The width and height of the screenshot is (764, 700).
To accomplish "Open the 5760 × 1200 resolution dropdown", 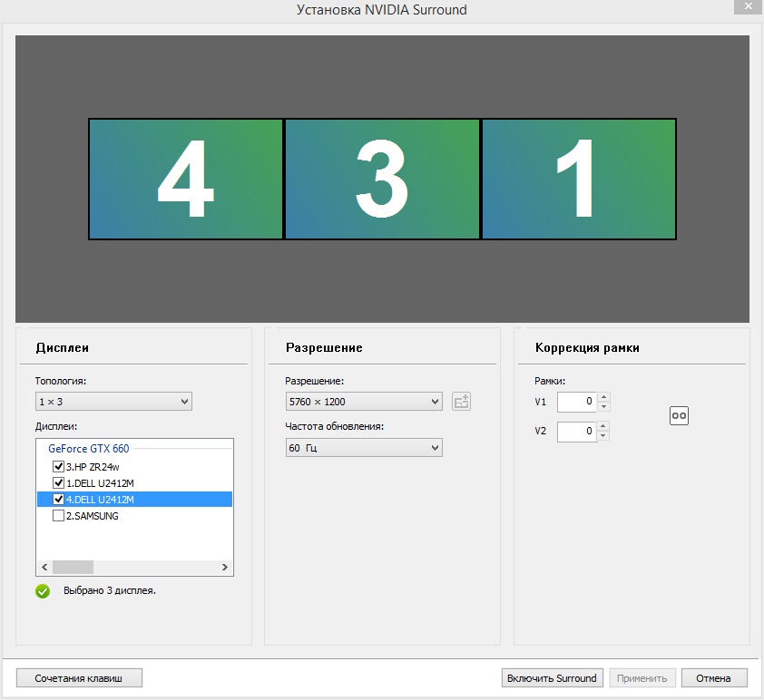I will tap(363, 402).
